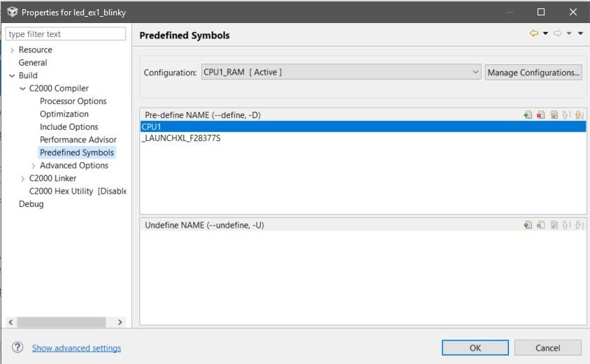Add a new undefine NAME entry
The height and width of the screenshot is (364, 590).
[x=528, y=225]
